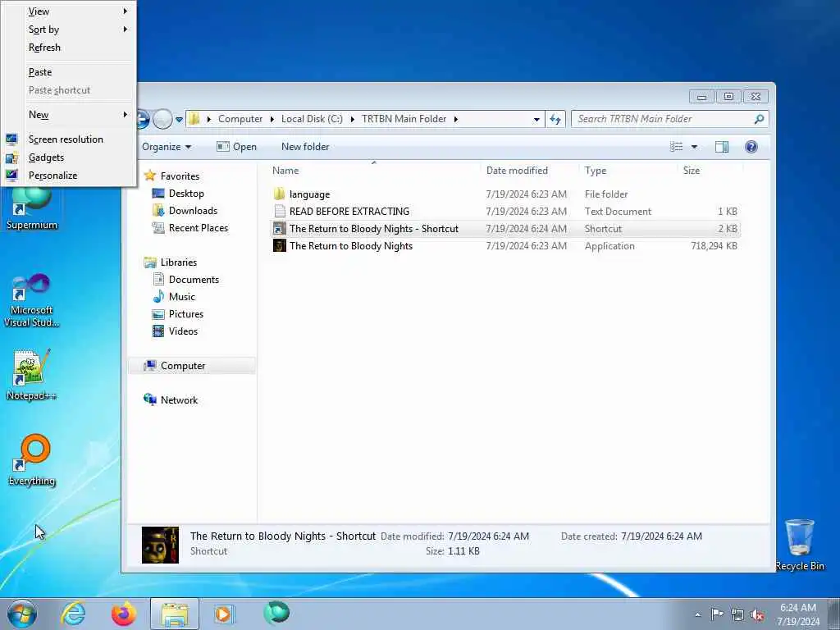
Task: Click the Personalize menu icon
Action: pyautogui.click(x=11, y=176)
